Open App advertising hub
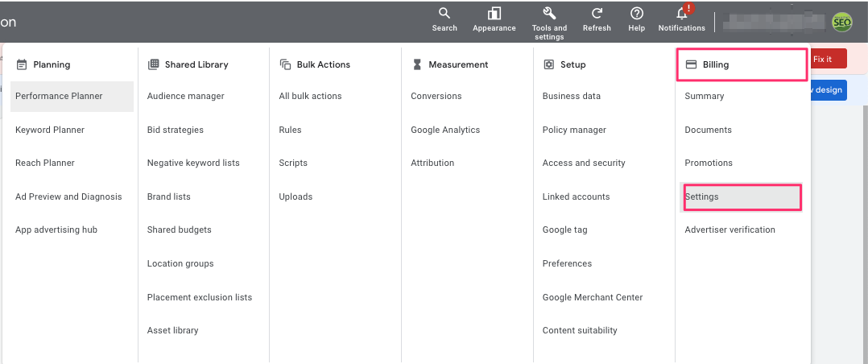 coord(56,230)
